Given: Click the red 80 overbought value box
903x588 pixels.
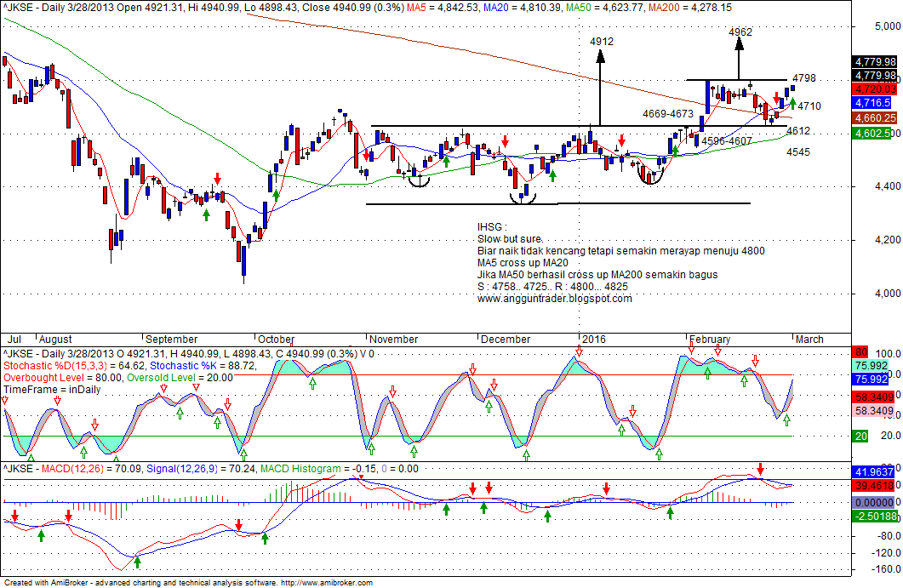Looking at the screenshot, I should click(x=860, y=352).
